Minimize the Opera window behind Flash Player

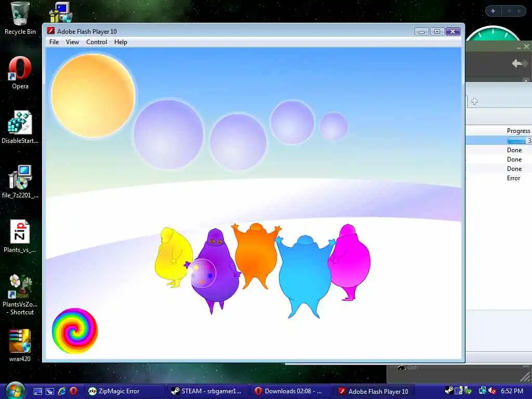518,47
